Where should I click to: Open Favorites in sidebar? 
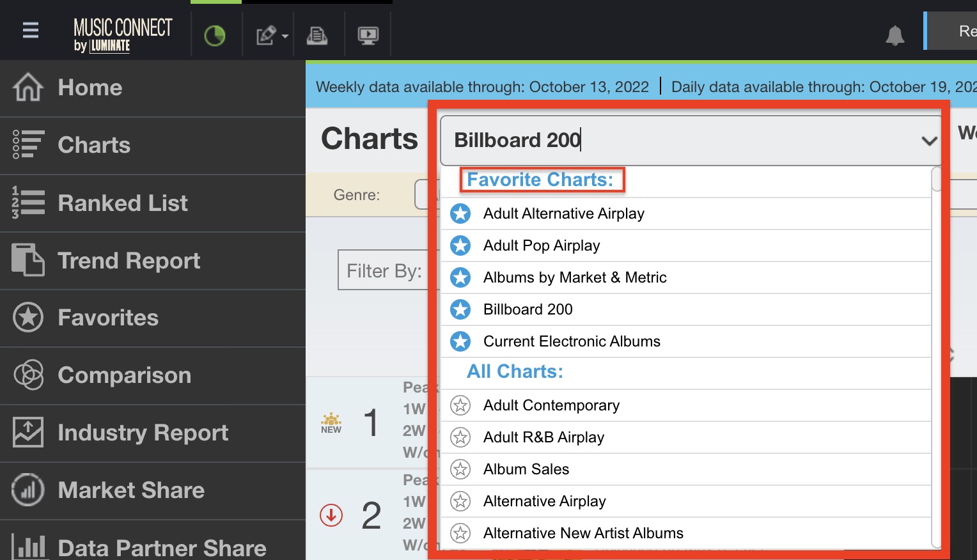point(153,318)
